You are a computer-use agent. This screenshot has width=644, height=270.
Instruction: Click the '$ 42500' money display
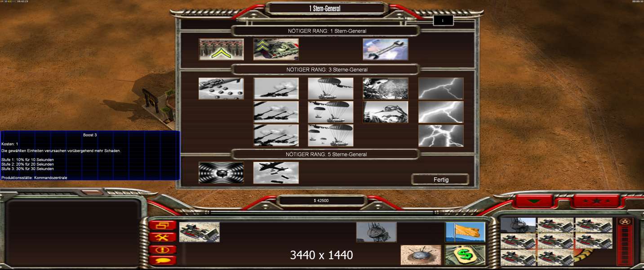click(x=322, y=201)
